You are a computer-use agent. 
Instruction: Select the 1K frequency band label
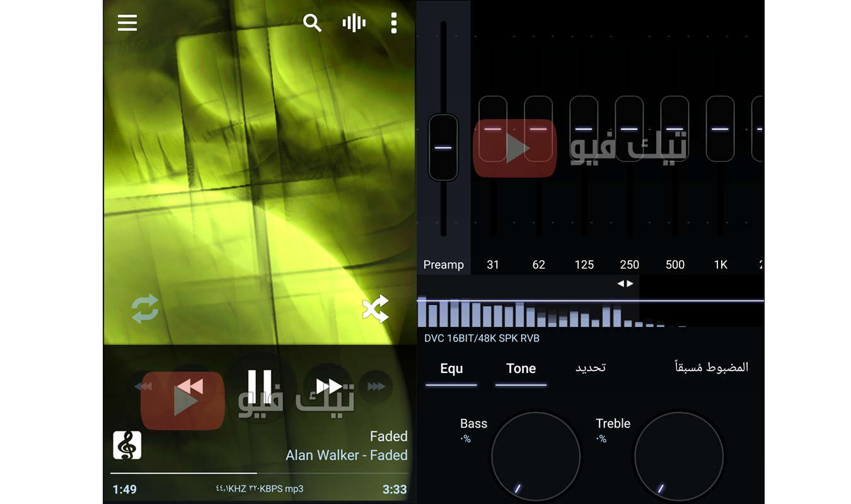click(720, 265)
